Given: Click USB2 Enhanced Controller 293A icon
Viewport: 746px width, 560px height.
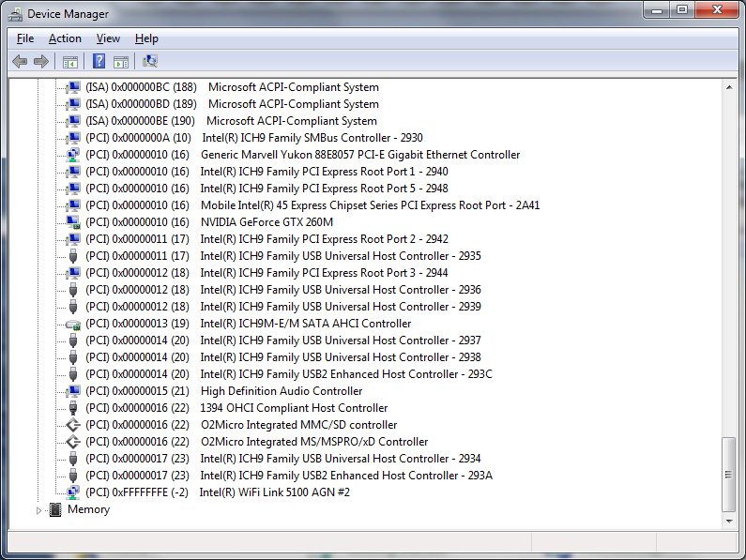Looking at the screenshot, I should point(73,476).
